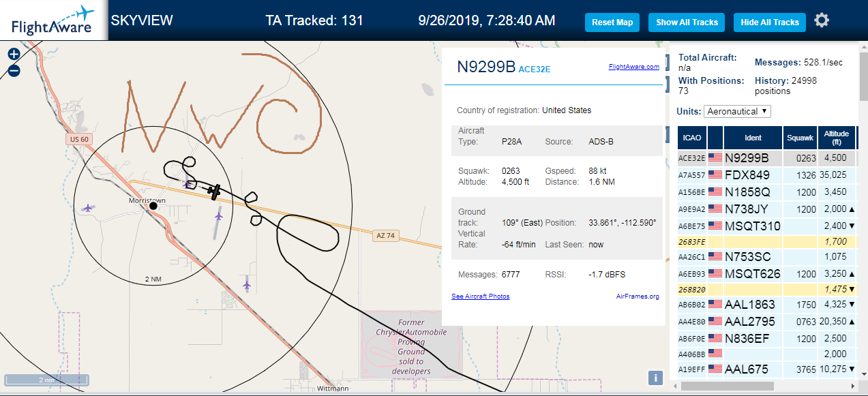Screen dimensions: 868x396
Task: Select the black N9299B aircraft on the map
Action: coord(215,192)
